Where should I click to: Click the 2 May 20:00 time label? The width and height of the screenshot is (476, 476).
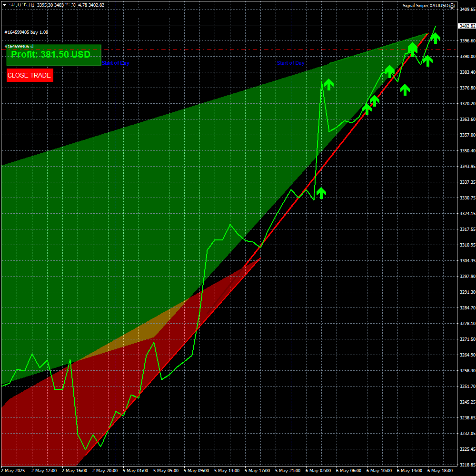[x=105, y=471]
